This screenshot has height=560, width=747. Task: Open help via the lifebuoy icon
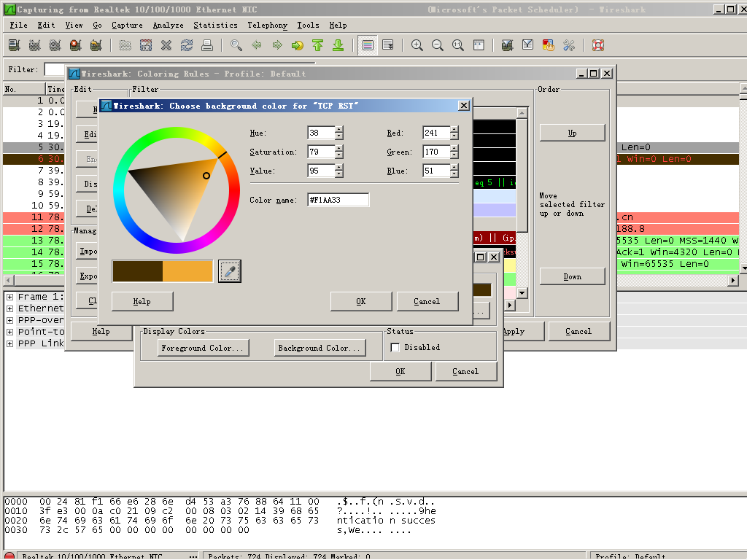pos(598,45)
